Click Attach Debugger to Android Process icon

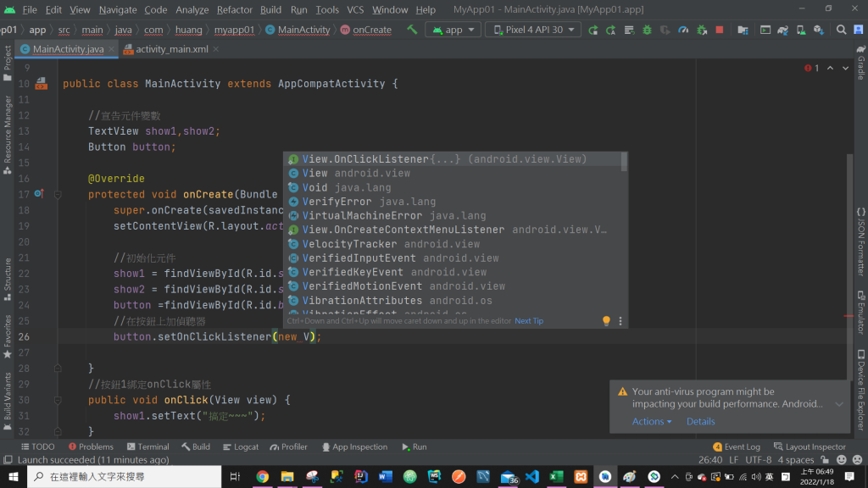pos(702,30)
